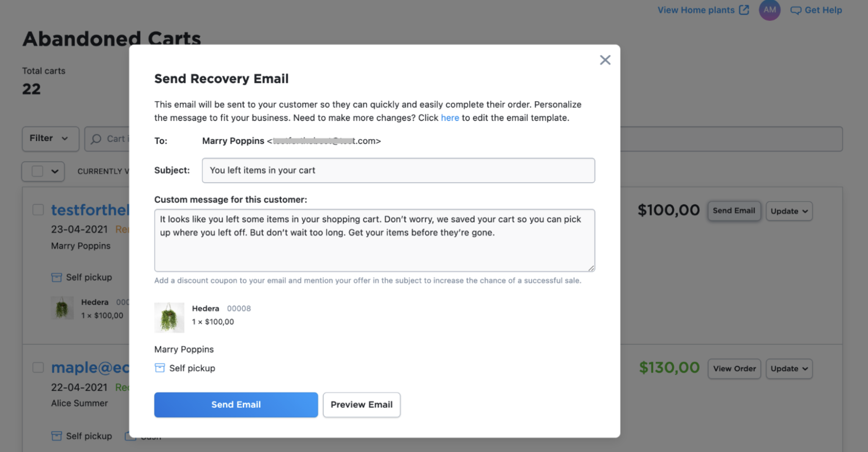Image resolution: width=868 pixels, height=452 pixels.
Task: Click the Self pickup icon on the testforthe cart
Action: [x=56, y=277]
